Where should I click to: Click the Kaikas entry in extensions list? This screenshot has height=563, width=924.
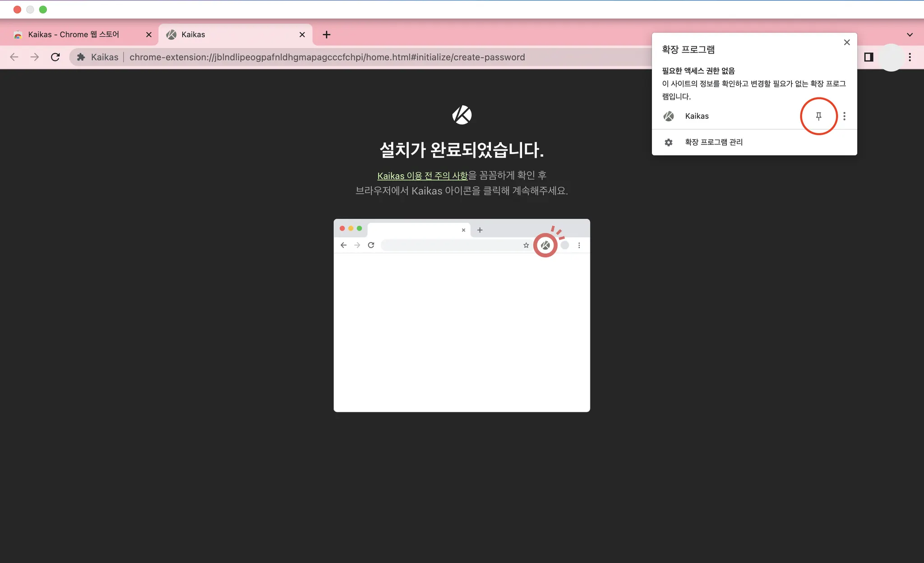pyautogui.click(x=697, y=116)
